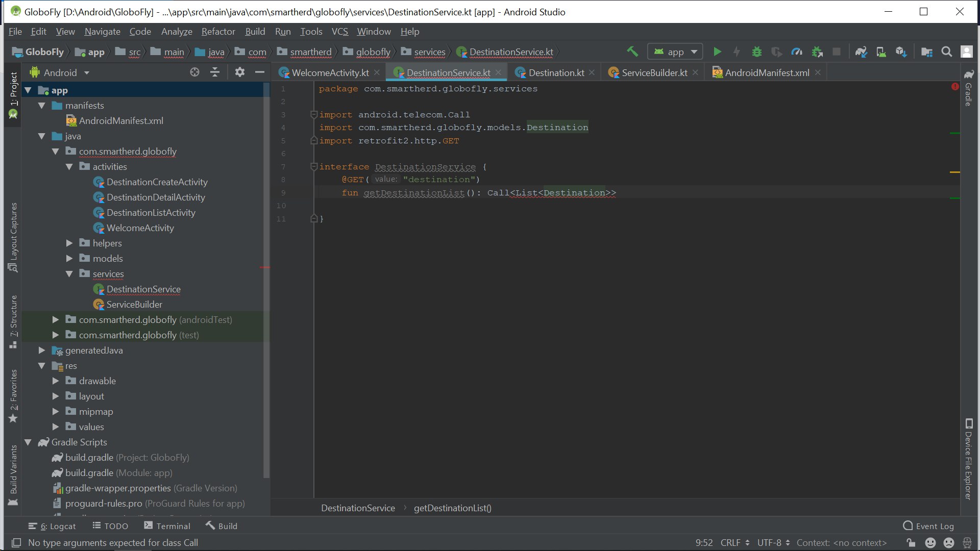Toggle the Structure tool window
Screen dimensions: 980x551
pos(13,321)
